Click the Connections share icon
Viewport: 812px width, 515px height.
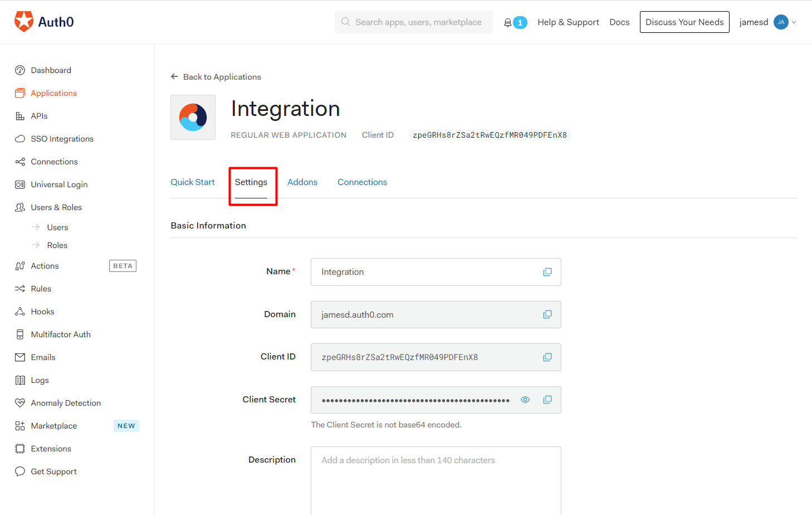[x=20, y=162]
